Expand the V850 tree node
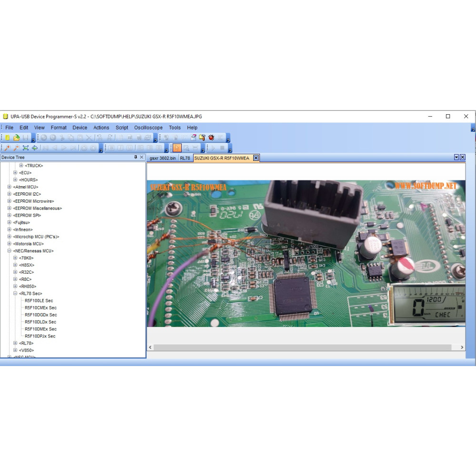 (15, 350)
